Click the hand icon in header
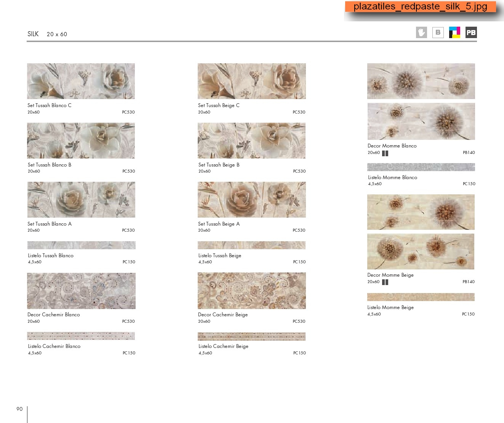Screen dimensions: 504x423 (421, 32)
